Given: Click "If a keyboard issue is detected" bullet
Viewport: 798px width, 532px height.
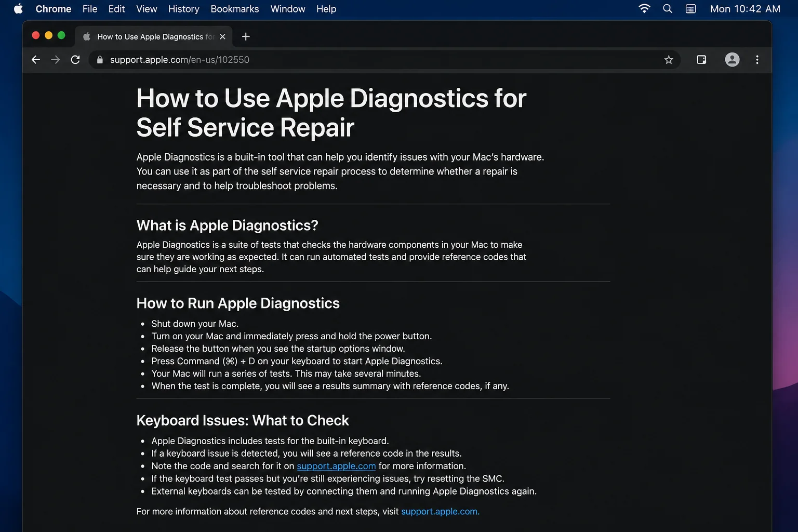Looking at the screenshot, I should click(x=307, y=454).
